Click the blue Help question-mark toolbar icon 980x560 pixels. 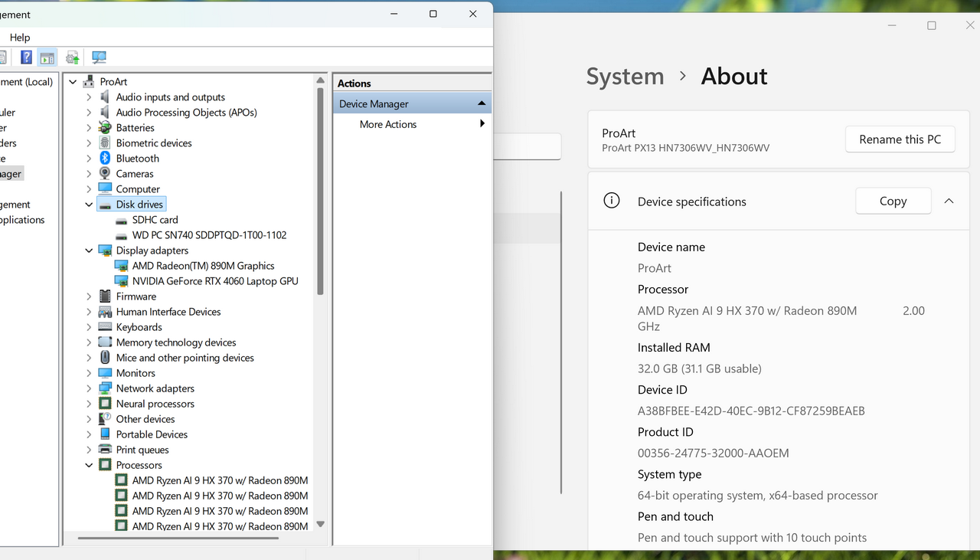26,57
